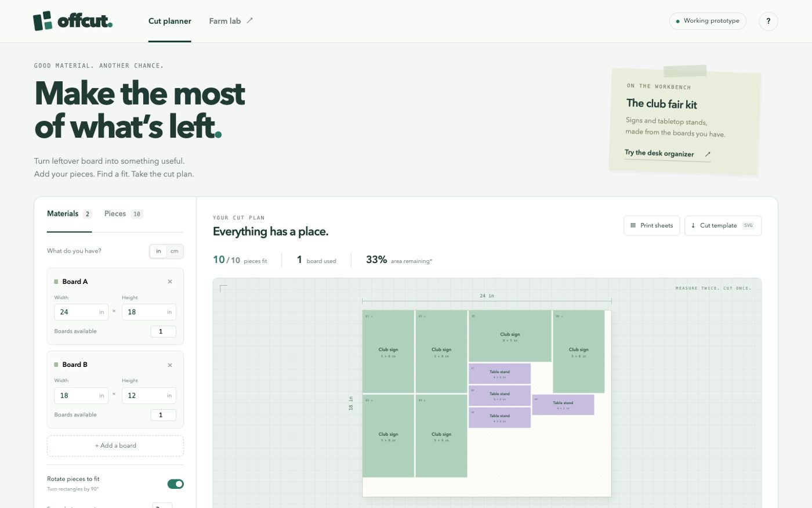Remove Board B with its X icon
The height and width of the screenshot is (508, 812).
[170, 365]
